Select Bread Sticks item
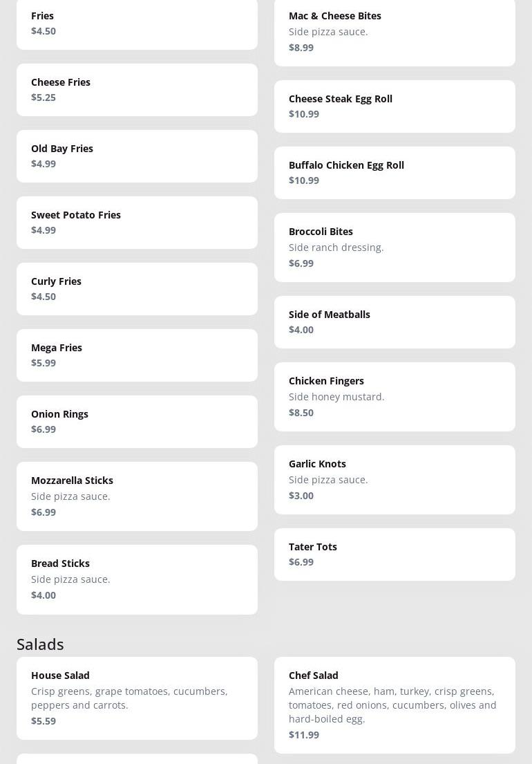Image resolution: width=532 pixels, height=764 pixels. tap(137, 579)
